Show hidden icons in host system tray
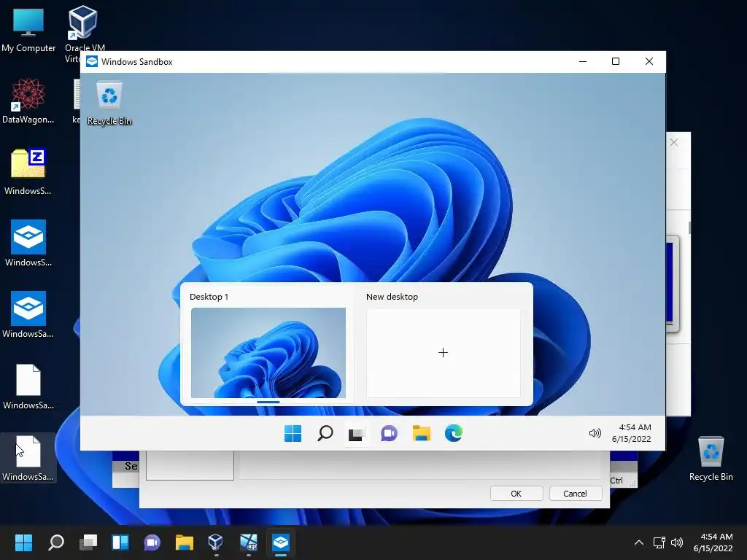This screenshot has width=747, height=560. (639, 542)
